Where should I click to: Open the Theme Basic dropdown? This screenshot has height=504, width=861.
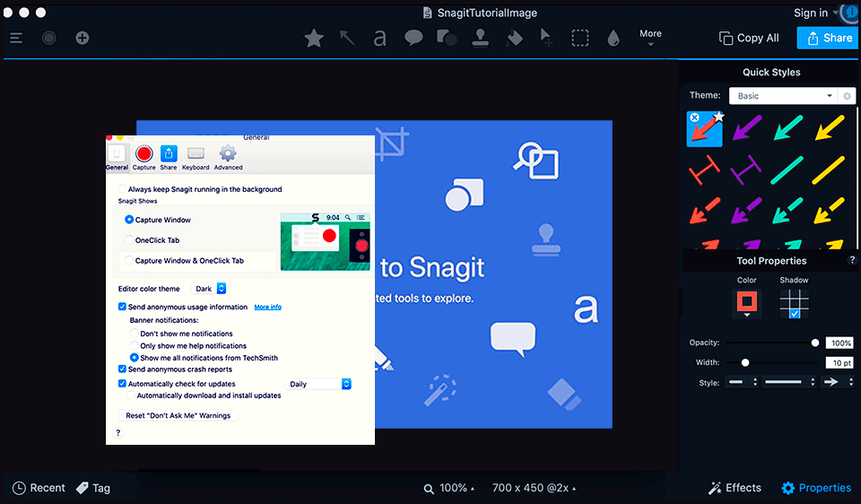click(783, 96)
